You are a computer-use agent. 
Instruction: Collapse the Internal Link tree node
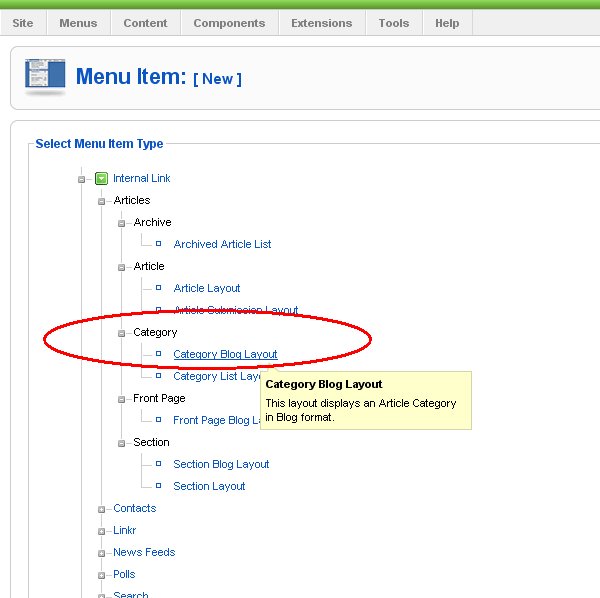point(81,179)
